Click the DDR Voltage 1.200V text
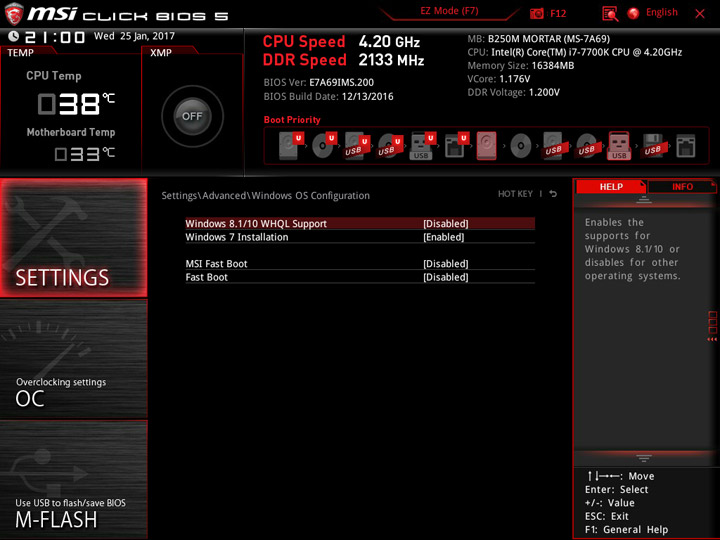The image size is (720, 540). coord(513,92)
